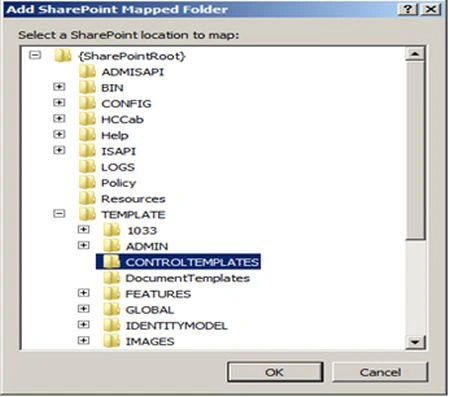Click the scrollbar down arrow
This screenshot has height=397, width=450.
click(x=415, y=342)
